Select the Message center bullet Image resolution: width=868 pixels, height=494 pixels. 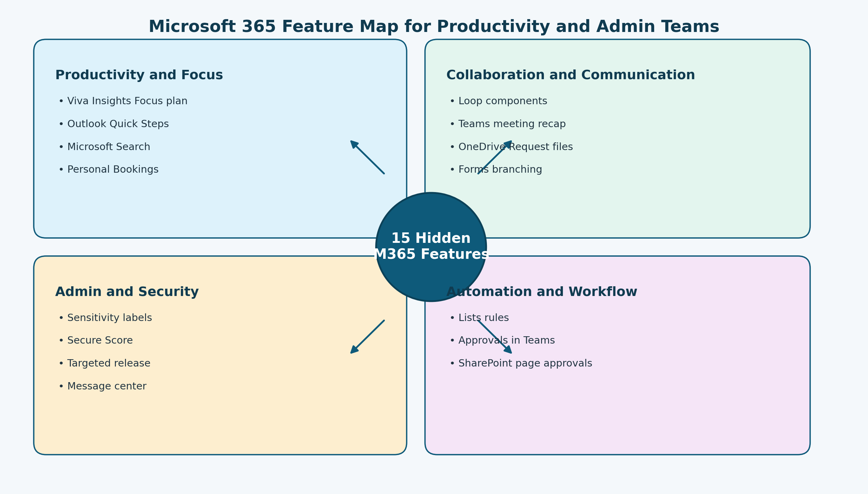pyautogui.click(x=102, y=386)
